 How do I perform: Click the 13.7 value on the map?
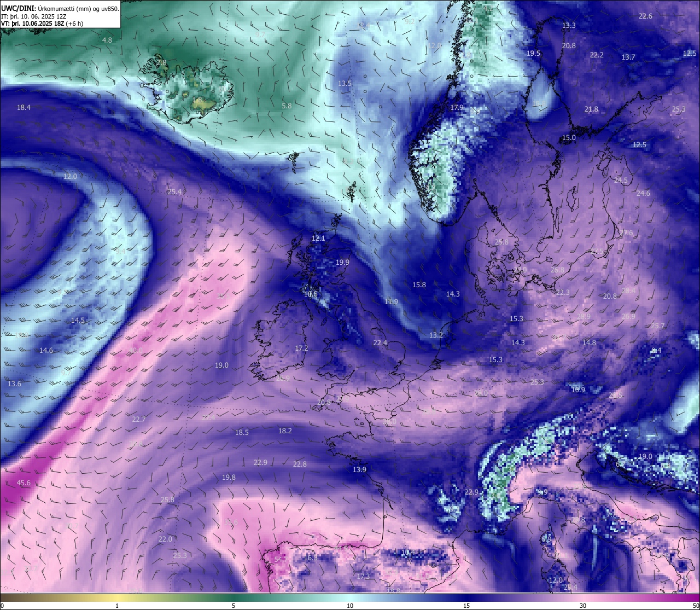628,57
